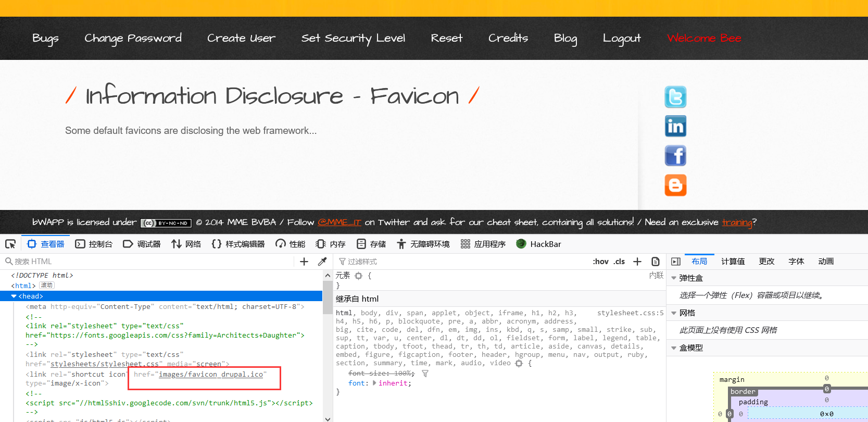
Task: Open the Bugs menu item
Action: pos(45,39)
